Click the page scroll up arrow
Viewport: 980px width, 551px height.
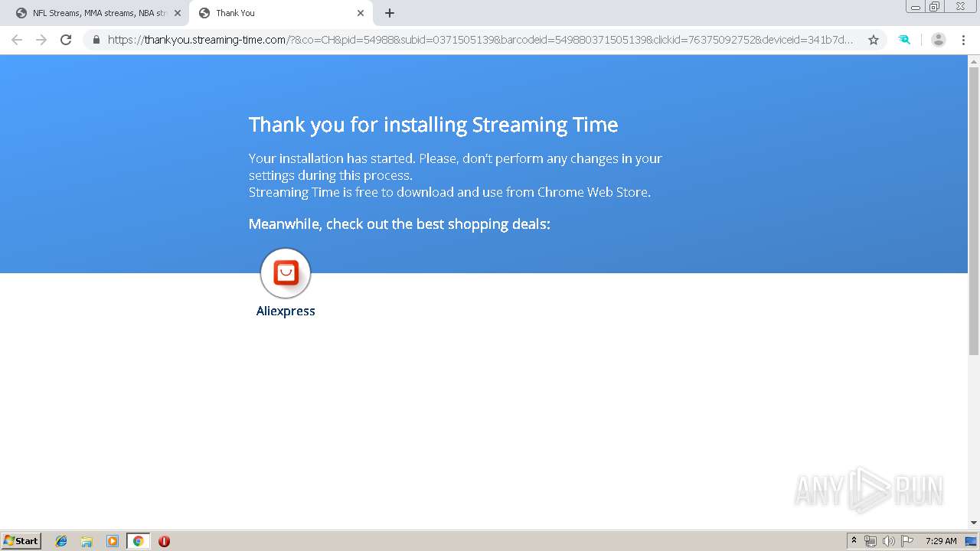point(974,61)
